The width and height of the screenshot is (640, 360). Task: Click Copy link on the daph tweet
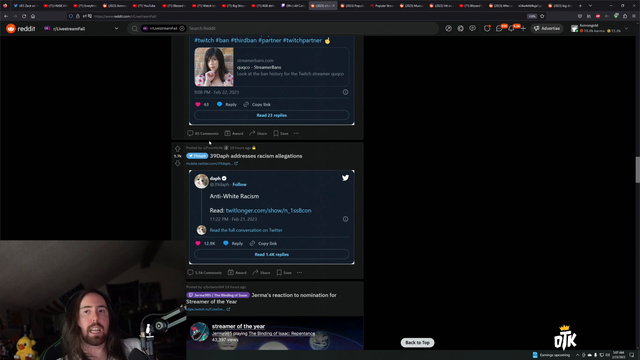(263, 243)
